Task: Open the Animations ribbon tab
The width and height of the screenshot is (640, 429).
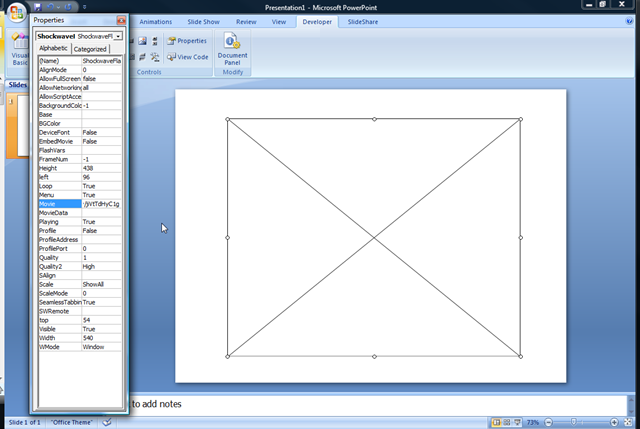Action: point(156,22)
